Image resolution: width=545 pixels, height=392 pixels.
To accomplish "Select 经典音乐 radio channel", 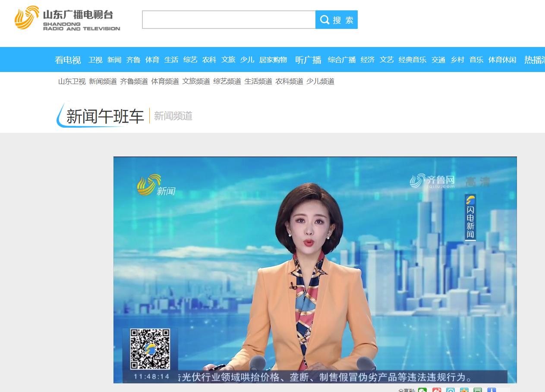I will point(412,60).
